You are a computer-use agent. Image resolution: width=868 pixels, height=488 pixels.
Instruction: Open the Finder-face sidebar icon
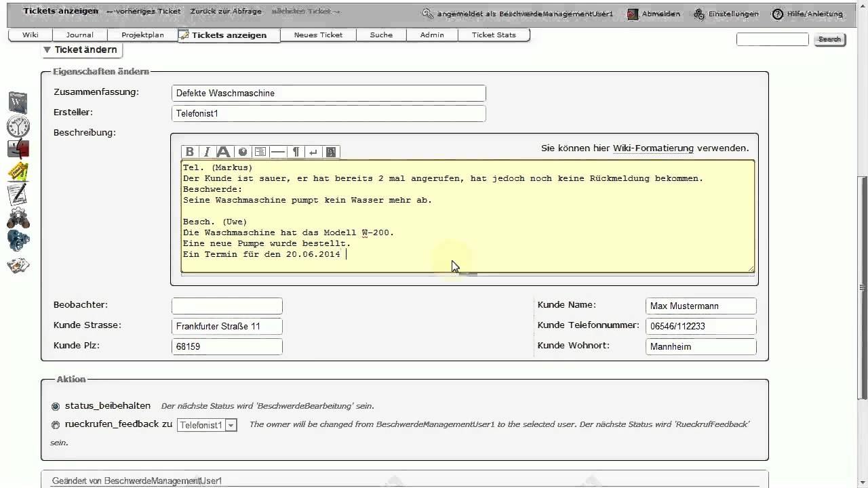click(18, 148)
